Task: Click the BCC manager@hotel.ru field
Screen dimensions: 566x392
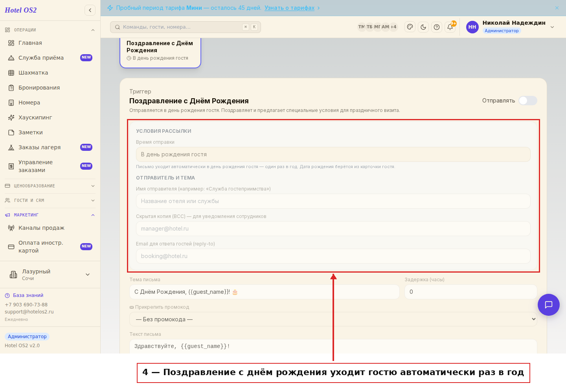Action: pos(333,229)
